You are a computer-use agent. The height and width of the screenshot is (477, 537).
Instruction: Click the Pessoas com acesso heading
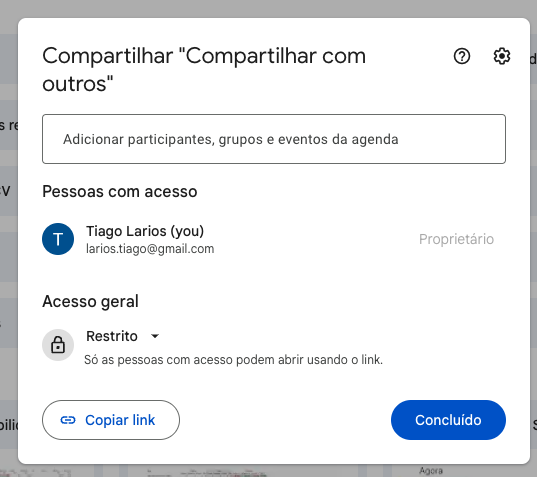[120, 191]
